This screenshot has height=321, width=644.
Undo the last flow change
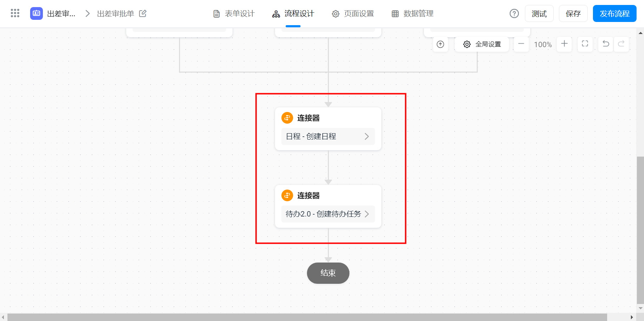(606, 44)
